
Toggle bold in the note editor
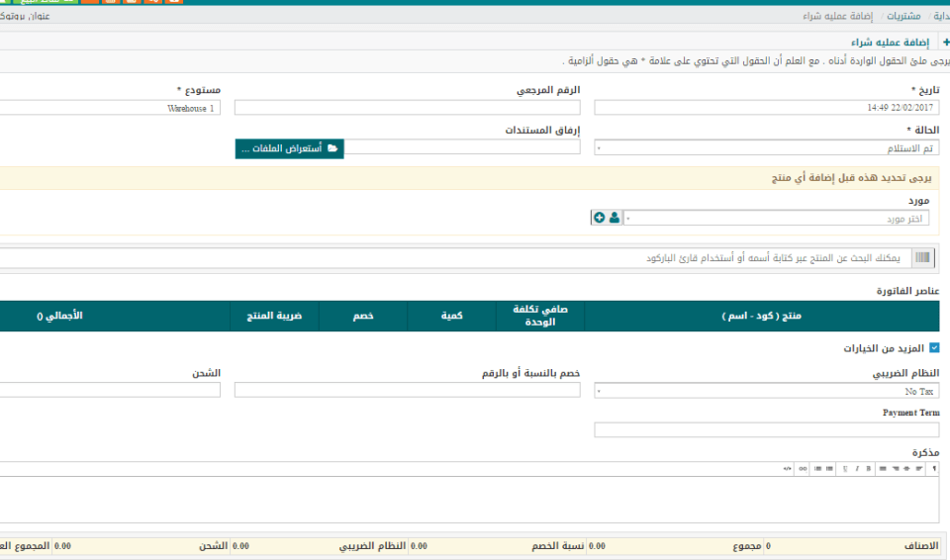869,468
